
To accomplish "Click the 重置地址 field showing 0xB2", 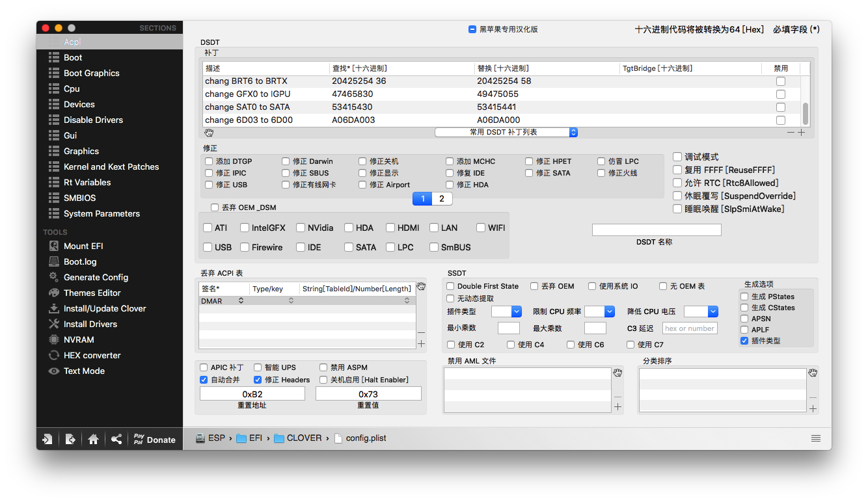I will point(252,394).
